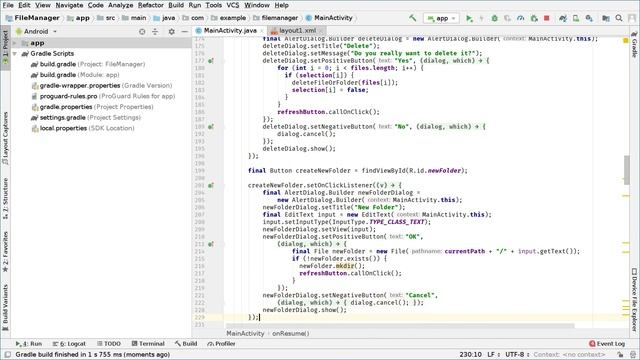Open build.gradle (Project: FileManager)

coord(87,64)
